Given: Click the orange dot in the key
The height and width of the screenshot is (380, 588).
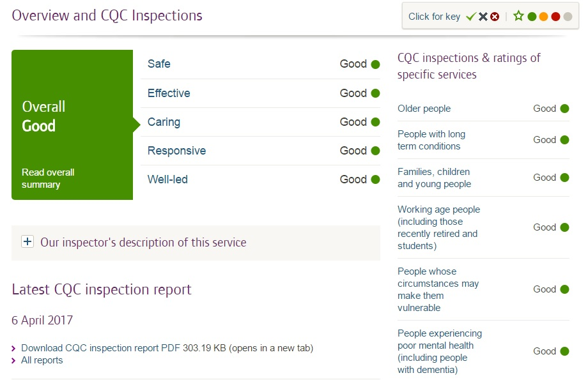Looking at the screenshot, I should coord(543,17).
